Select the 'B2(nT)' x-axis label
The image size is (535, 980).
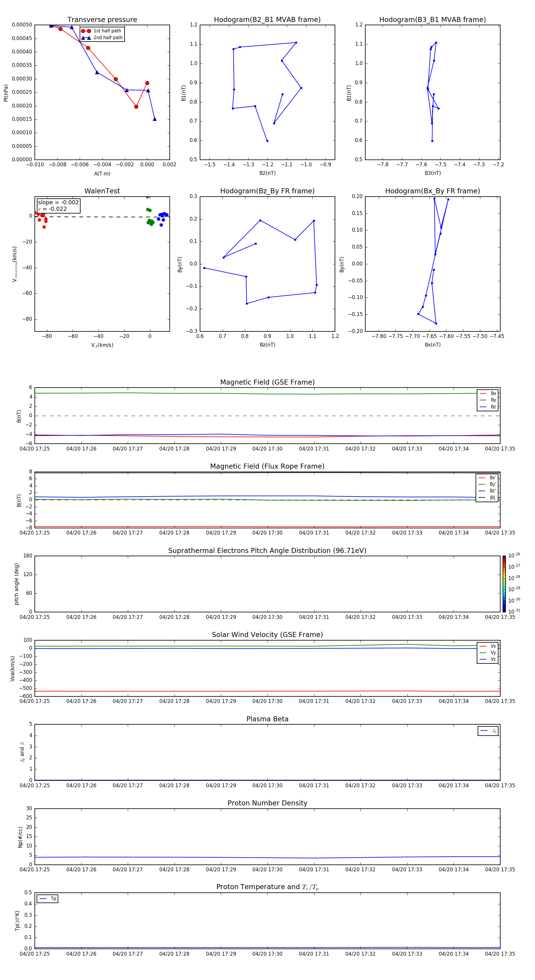point(267,173)
